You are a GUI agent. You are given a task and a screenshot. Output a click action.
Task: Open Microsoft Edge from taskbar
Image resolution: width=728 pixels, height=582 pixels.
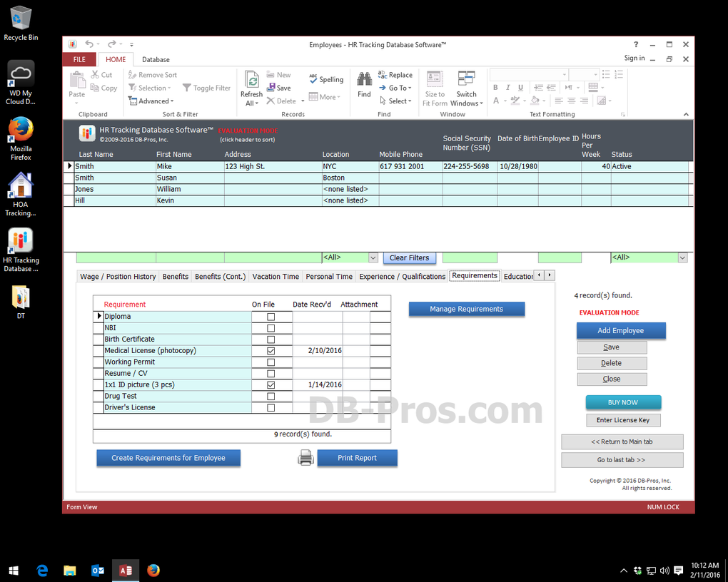click(x=42, y=570)
